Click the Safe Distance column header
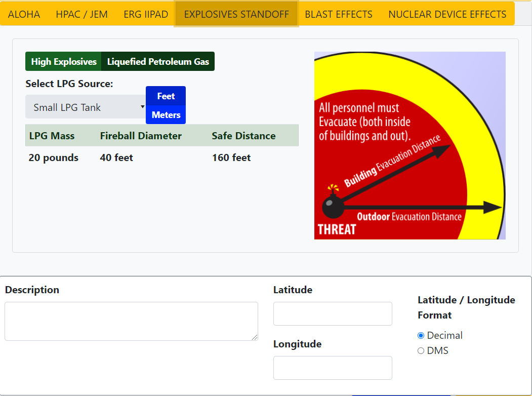The height and width of the screenshot is (396, 532). [x=243, y=136]
